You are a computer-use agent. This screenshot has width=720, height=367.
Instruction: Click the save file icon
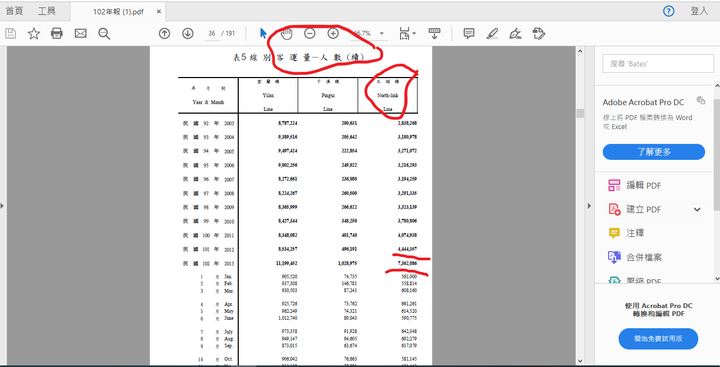11,34
